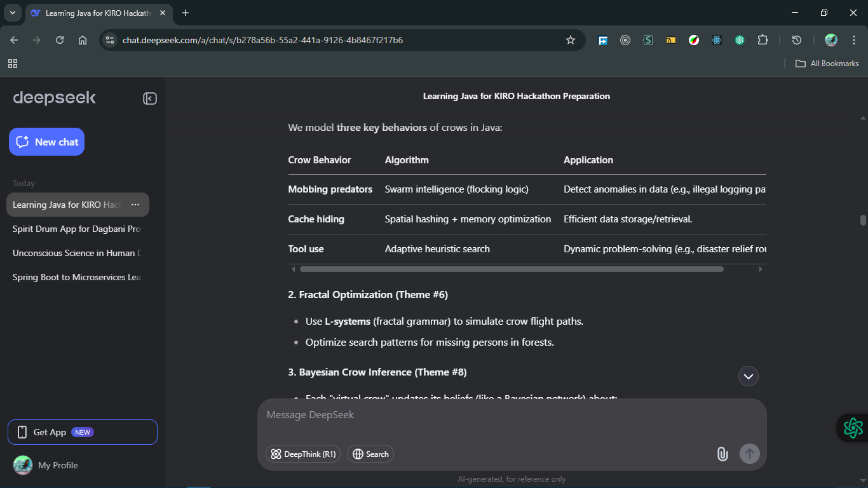Go forward in browser
This screenshot has width=868, height=488.
[37, 40]
